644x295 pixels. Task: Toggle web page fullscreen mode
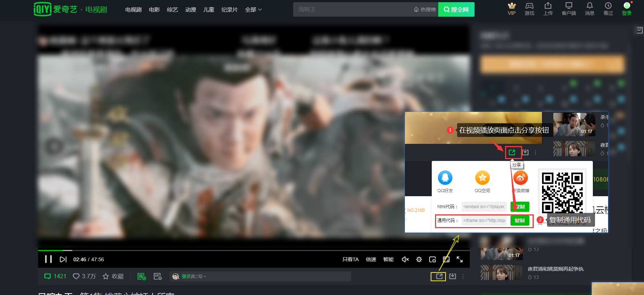[446, 259]
